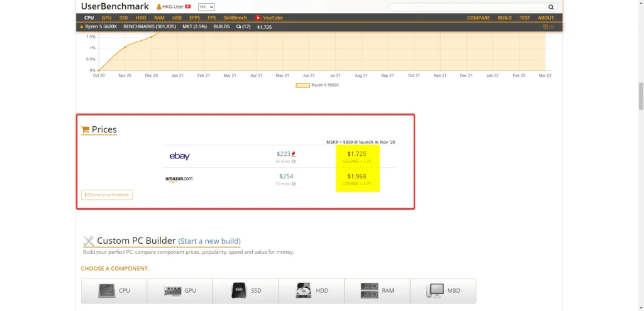This screenshot has height=311, width=644.
Task: Choose the MBD component button
Action: pos(443,290)
